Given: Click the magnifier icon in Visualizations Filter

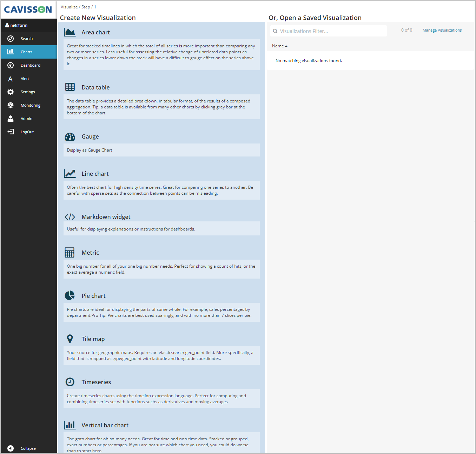Looking at the screenshot, I should pos(275,31).
